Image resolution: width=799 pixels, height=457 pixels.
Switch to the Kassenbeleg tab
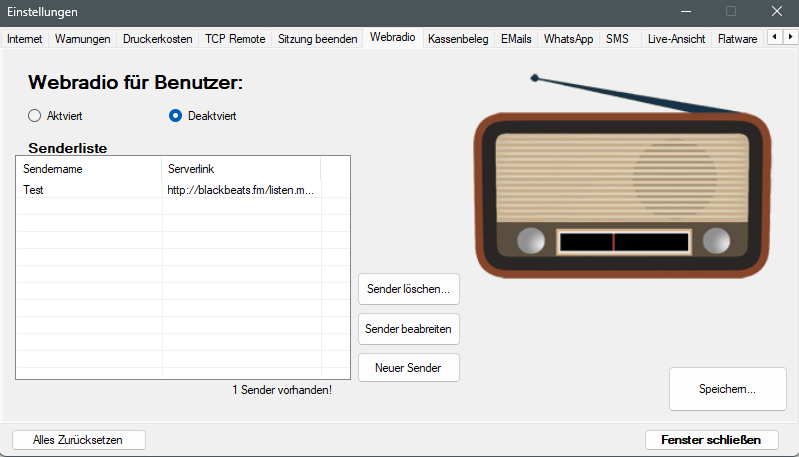click(x=458, y=39)
